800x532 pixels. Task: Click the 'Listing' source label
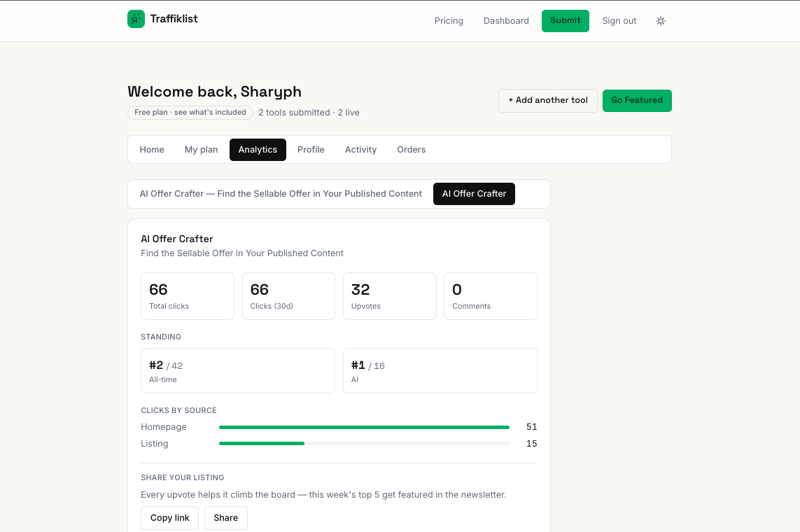[x=155, y=444]
